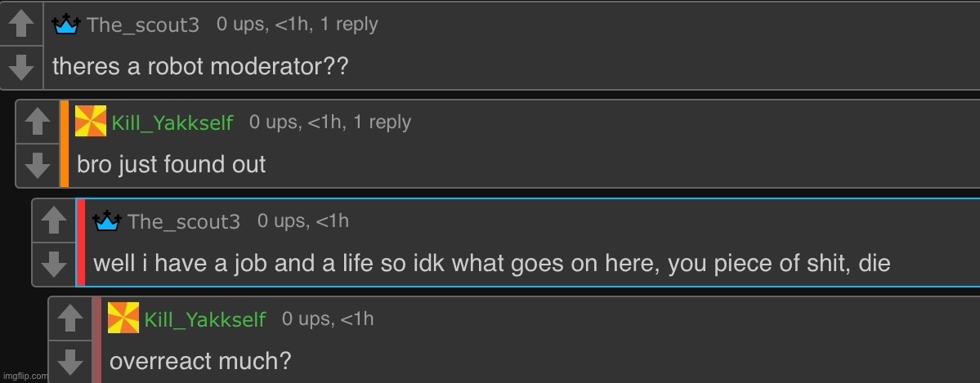This screenshot has width=980, height=383.
Task: Upvote the 'well i have a job' comment
Action: click(54, 220)
